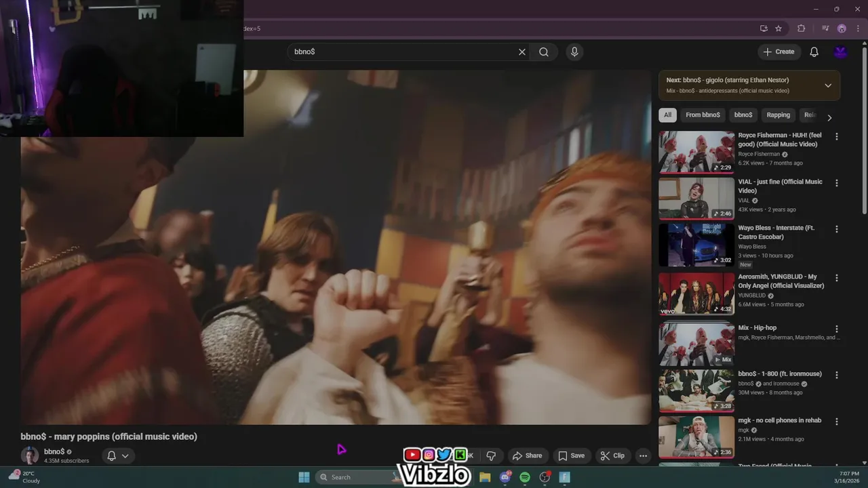The height and width of the screenshot is (488, 868).
Task: Toggle subscription notification bell dropdown
Action: click(118, 456)
